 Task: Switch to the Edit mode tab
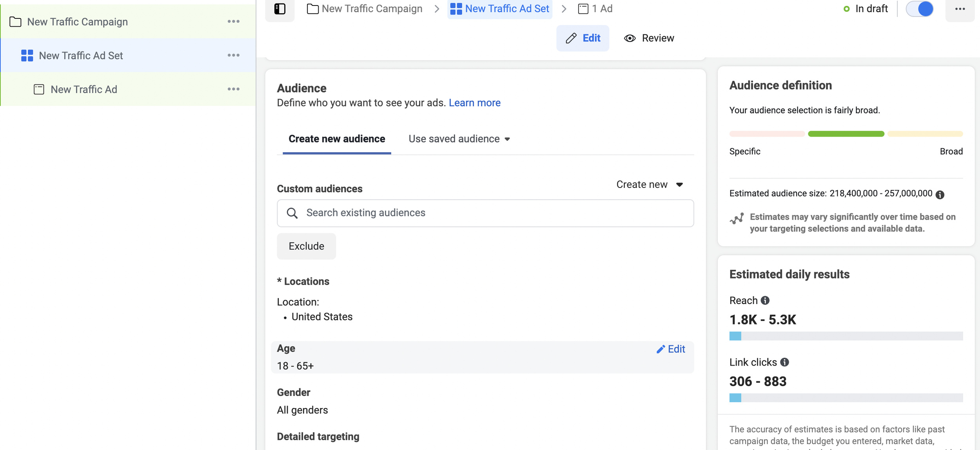(583, 38)
